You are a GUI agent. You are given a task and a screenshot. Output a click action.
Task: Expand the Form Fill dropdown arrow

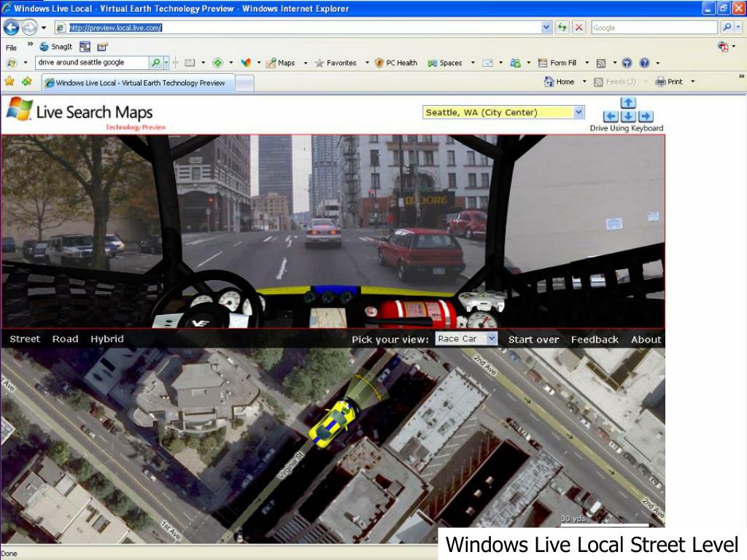tap(587, 63)
